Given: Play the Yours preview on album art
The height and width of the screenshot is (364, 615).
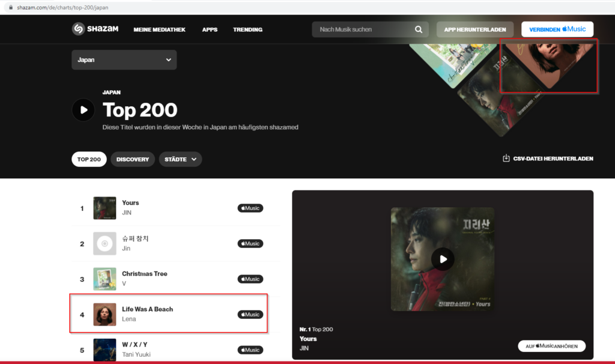Looking at the screenshot, I should click(443, 259).
